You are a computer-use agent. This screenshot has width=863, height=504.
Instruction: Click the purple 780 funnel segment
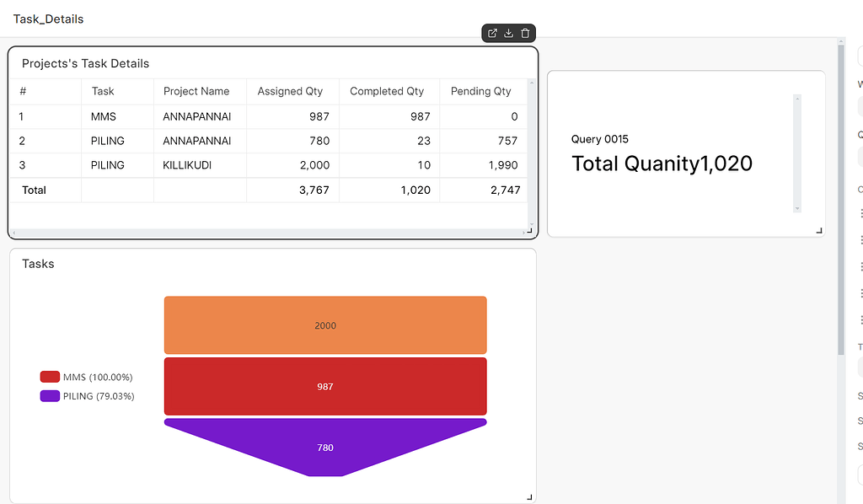tap(325, 445)
